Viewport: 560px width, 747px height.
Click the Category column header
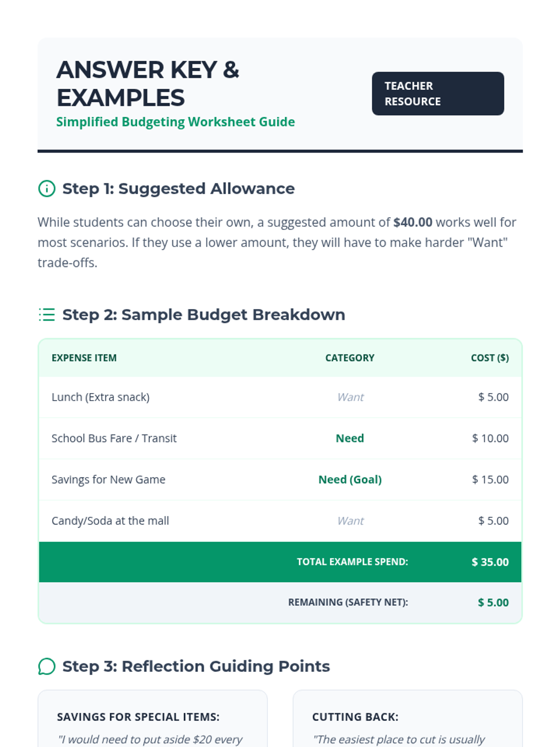pyautogui.click(x=350, y=358)
